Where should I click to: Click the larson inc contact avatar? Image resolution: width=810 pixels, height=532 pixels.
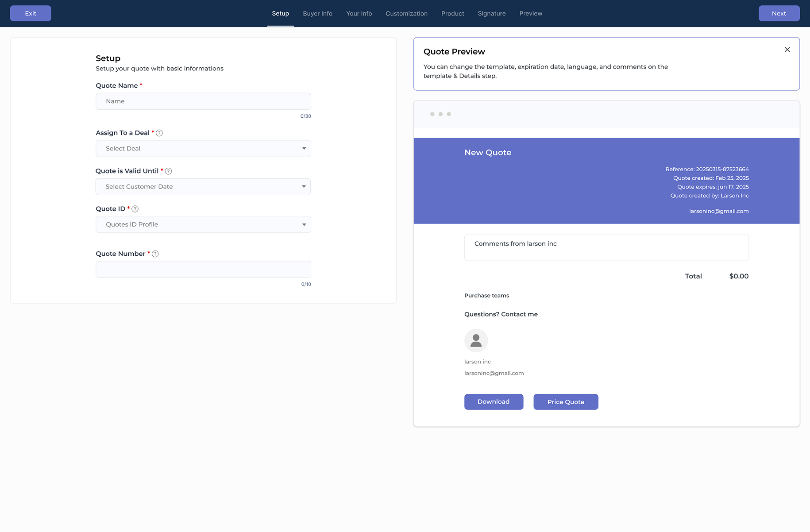tap(476, 340)
